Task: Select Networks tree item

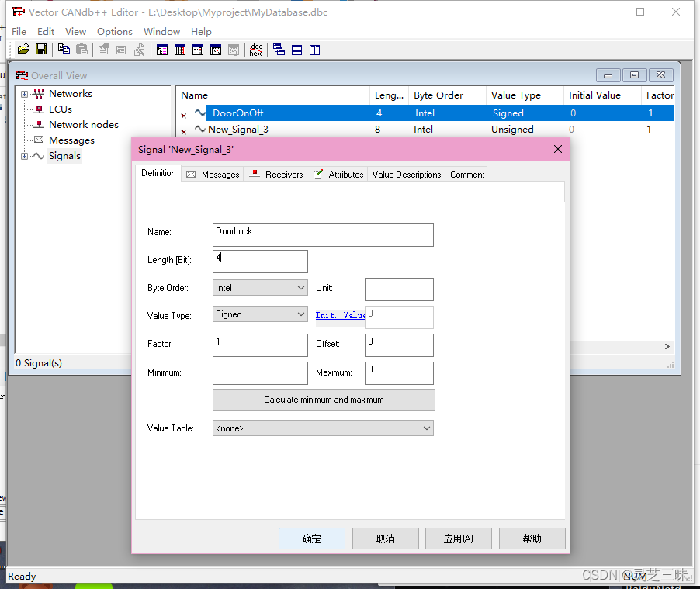Action: (71, 94)
